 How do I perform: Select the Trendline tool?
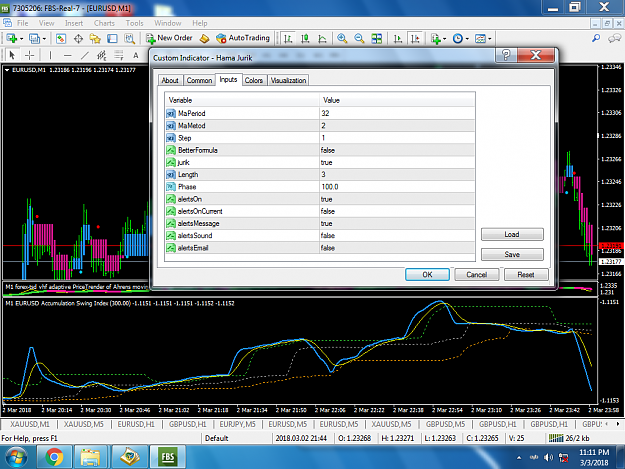click(x=85, y=55)
